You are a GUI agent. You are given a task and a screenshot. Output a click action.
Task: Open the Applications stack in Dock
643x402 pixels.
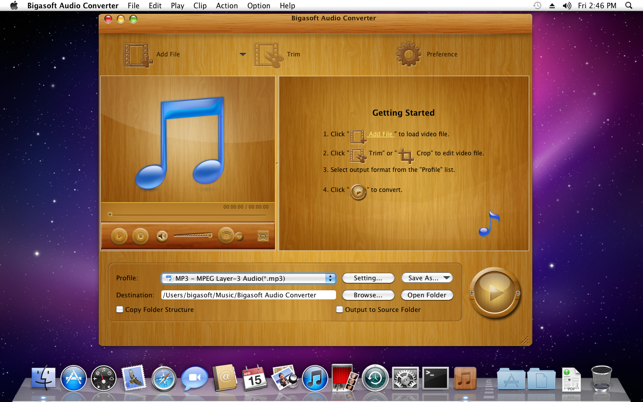(x=511, y=379)
